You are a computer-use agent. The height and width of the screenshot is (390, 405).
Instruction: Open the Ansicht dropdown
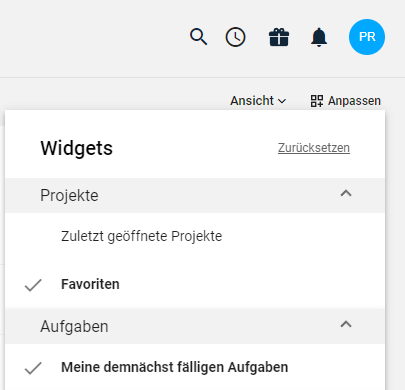[x=258, y=101]
